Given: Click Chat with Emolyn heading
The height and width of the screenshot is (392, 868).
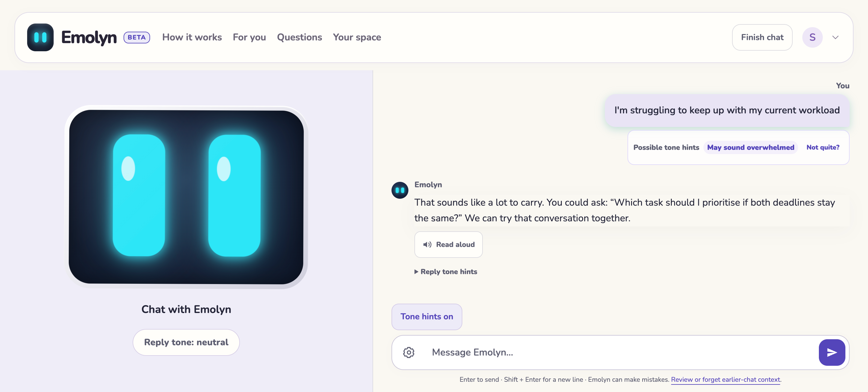Looking at the screenshot, I should (186, 309).
